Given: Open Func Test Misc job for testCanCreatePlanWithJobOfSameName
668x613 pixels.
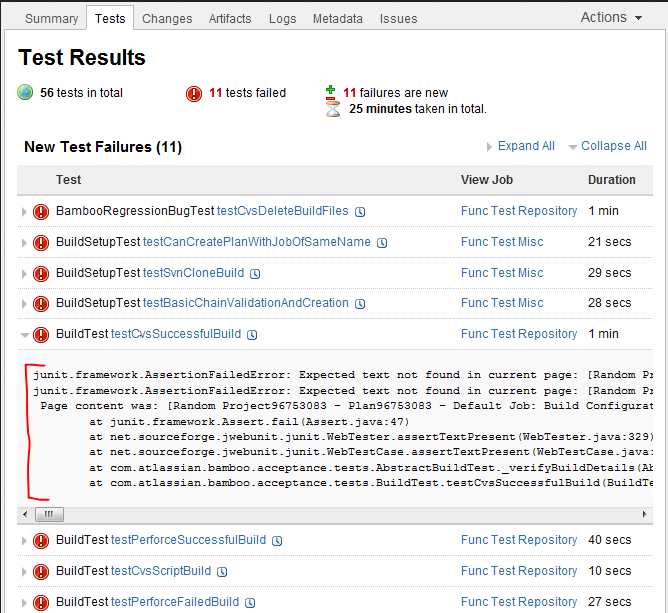Looking at the screenshot, I should 502,242.
